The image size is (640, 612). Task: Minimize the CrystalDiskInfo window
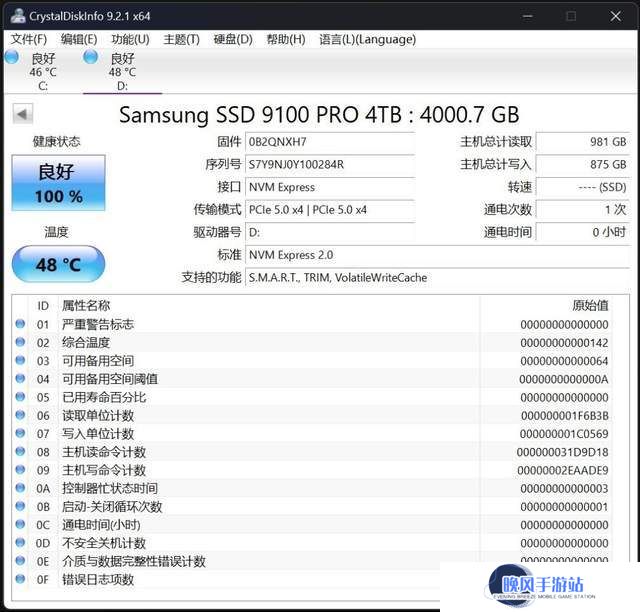(x=528, y=16)
